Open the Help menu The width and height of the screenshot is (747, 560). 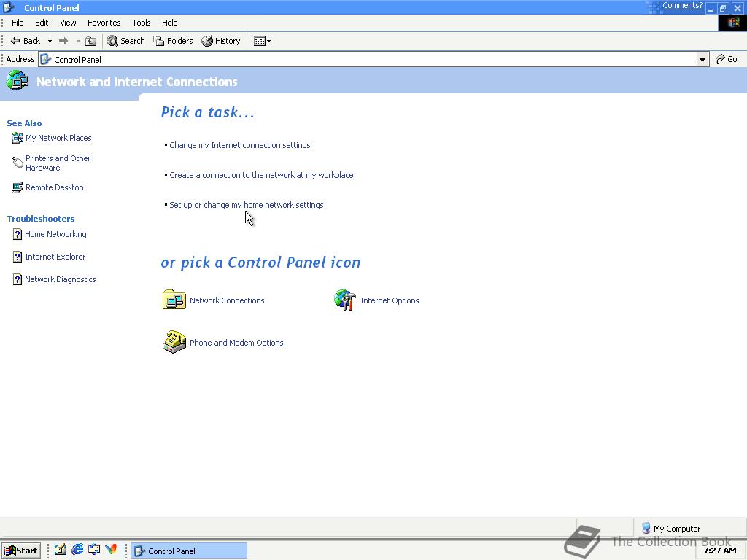tap(169, 23)
